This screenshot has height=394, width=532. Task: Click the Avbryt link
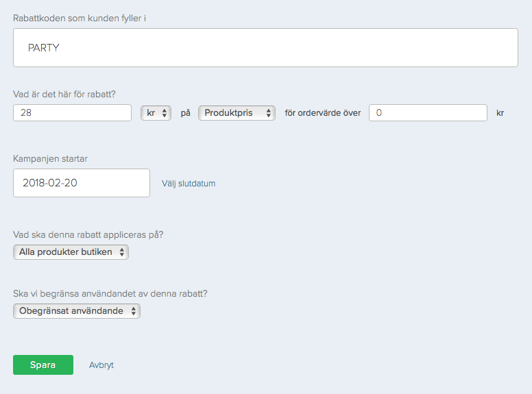tap(101, 365)
